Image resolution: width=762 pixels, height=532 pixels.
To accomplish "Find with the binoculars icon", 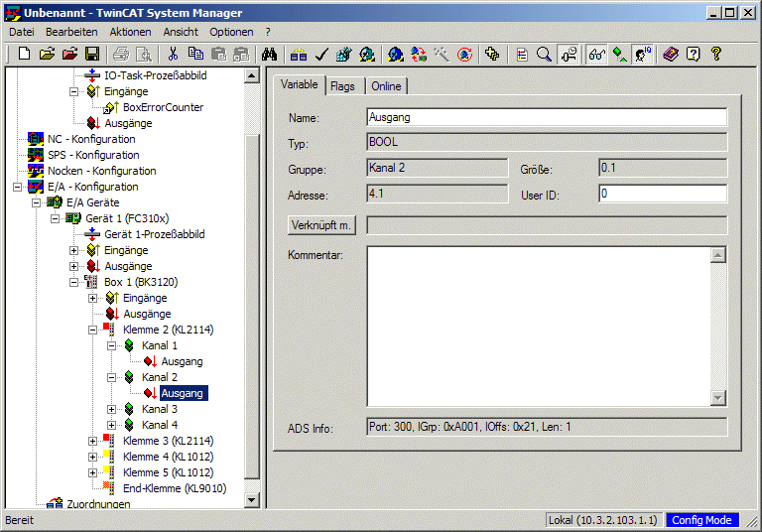I will click(x=269, y=54).
